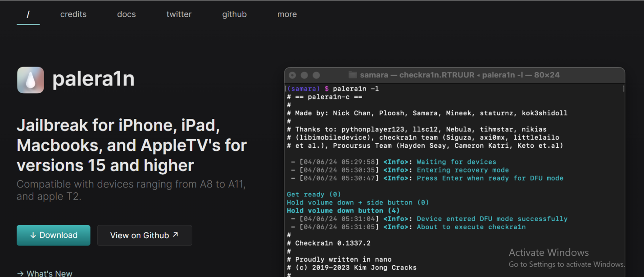
Task: Open the What's New link
Action: pyautogui.click(x=45, y=273)
